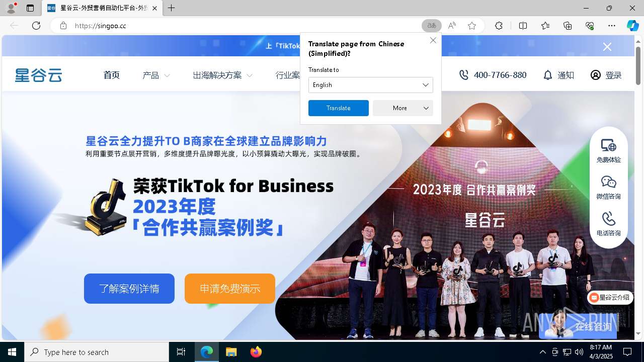The image size is (644, 362).
Task: Open 微信咨询 WeChat consult icon
Action: [609, 188]
